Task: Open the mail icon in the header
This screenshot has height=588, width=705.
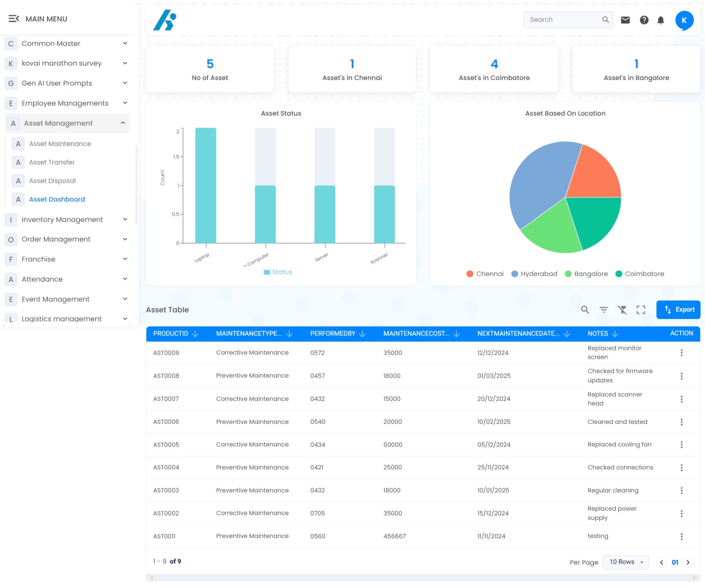Action: click(x=625, y=19)
